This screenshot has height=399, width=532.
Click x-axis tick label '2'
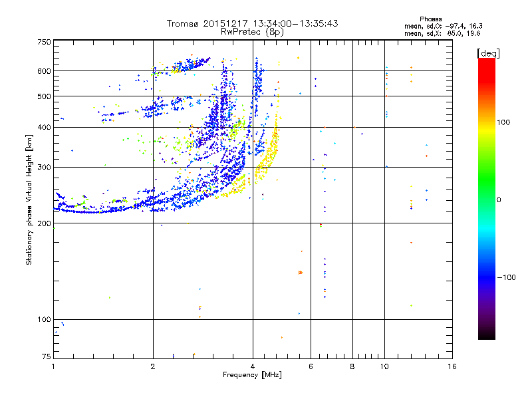153,366
